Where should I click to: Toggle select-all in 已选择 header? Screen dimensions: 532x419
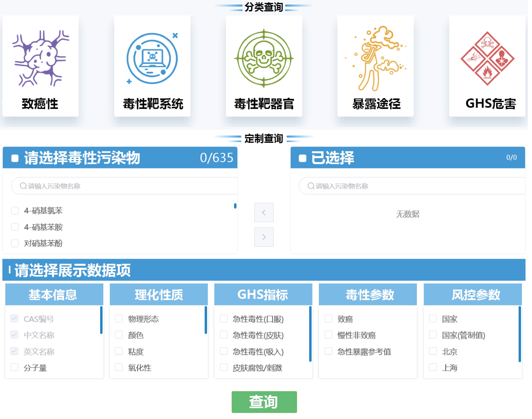pyautogui.click(x=302, y=158)
